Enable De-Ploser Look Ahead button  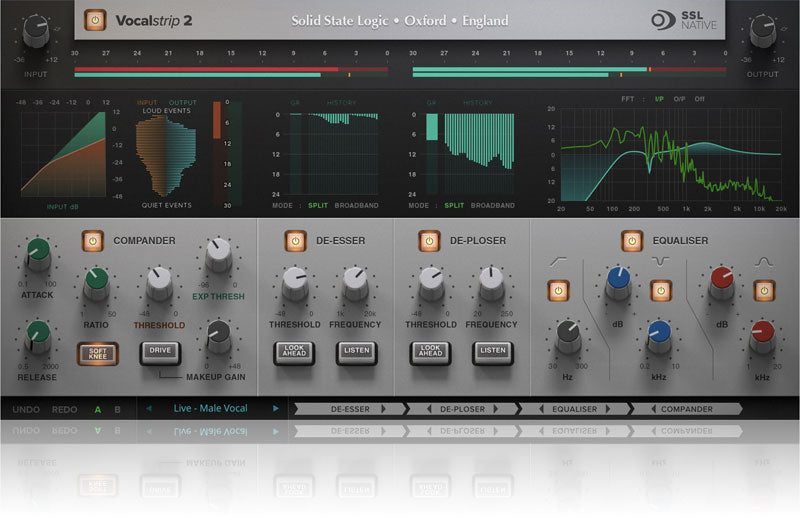431,353
